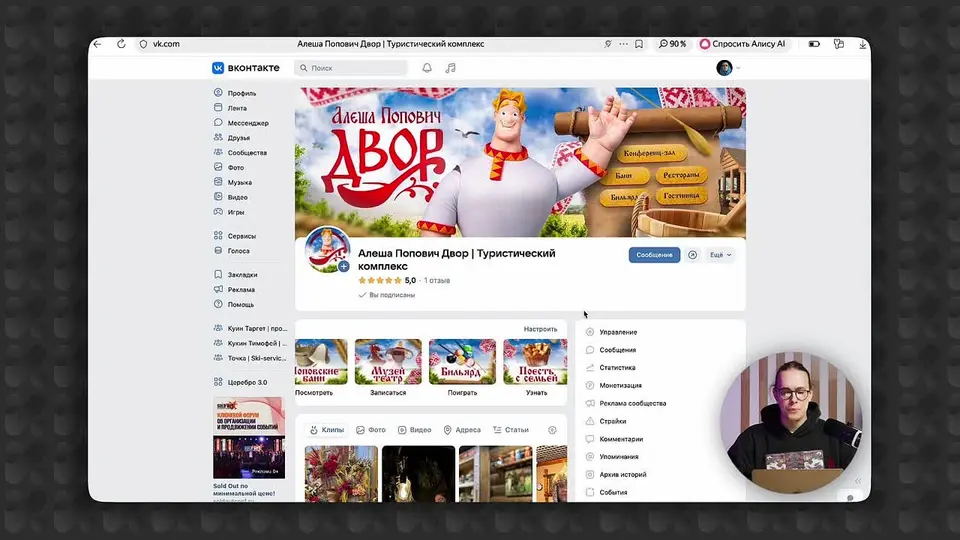Switch to the Фото tab
The image size is (960, 540).
click(x=371, y=430)
